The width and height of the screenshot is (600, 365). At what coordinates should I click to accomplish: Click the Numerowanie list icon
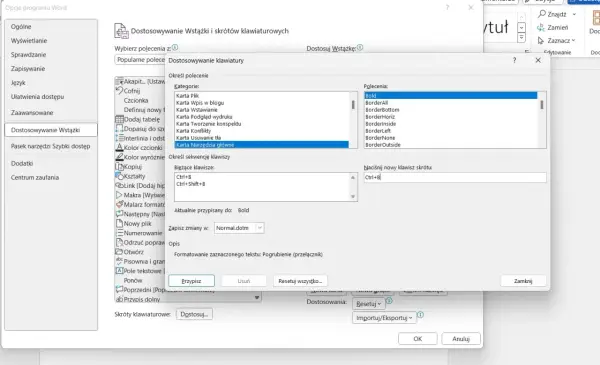tap(119, 233)
